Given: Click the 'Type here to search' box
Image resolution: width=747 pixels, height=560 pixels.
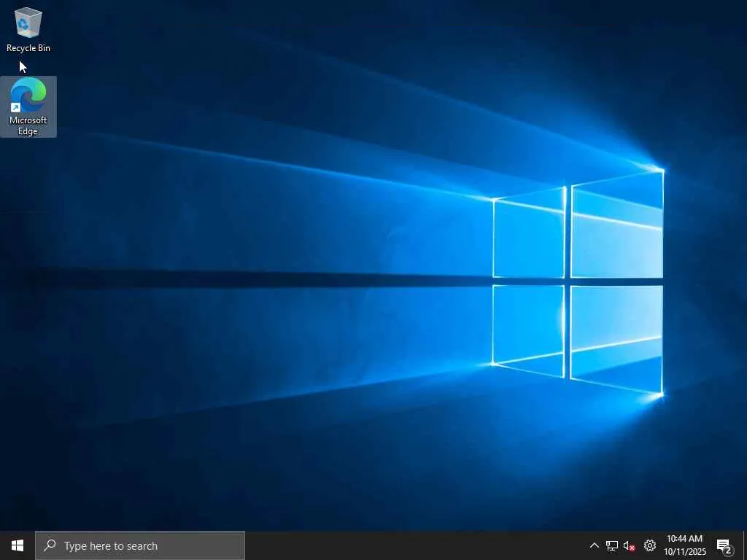Looking at the screenshot, I should 140,545.
